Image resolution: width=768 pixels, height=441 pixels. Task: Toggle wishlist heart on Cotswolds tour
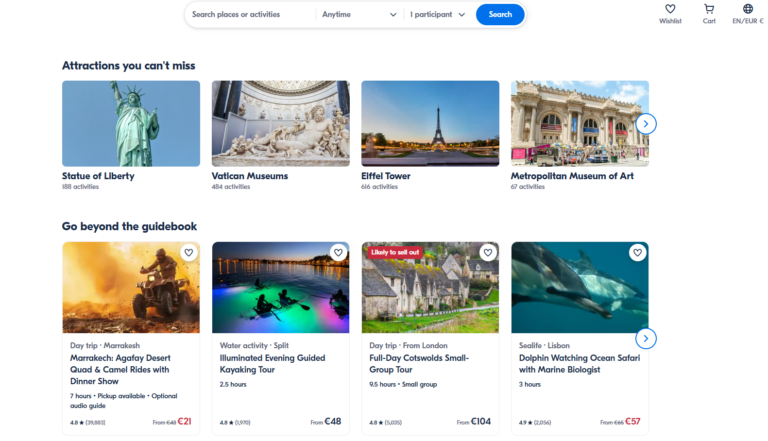click(488, 253)
